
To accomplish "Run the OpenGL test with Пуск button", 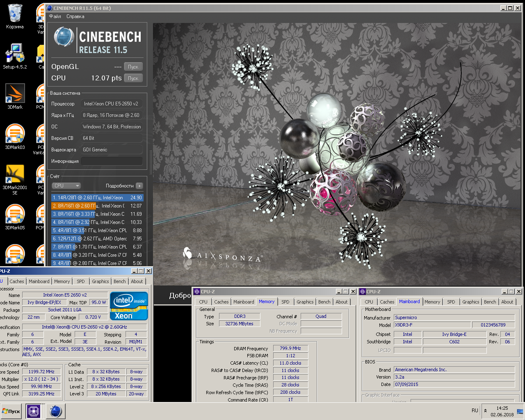I will [133, 66].
